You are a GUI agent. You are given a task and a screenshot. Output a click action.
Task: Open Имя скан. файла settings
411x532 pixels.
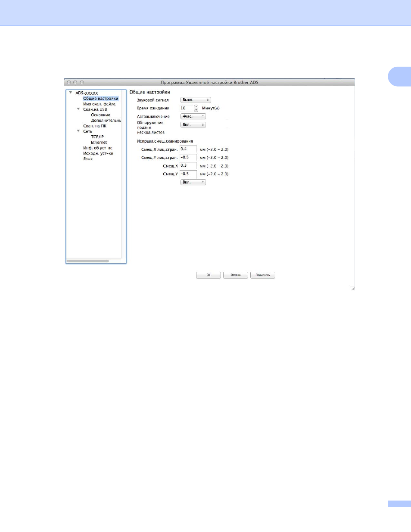point(99,104)
